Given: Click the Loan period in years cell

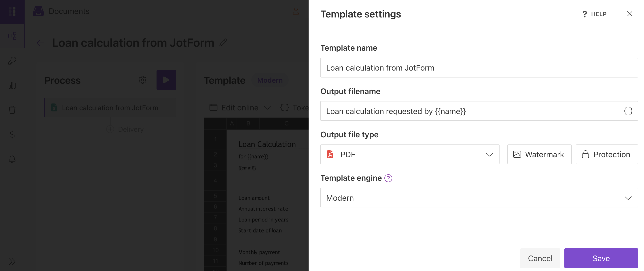Looking at the screenshot, I should click(x=263, y=220).
